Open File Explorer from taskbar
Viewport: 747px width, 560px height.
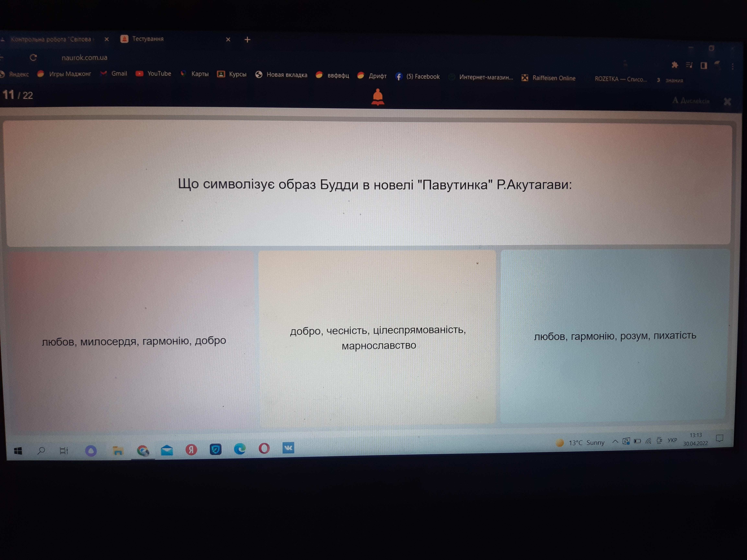[x=118, y=451]
